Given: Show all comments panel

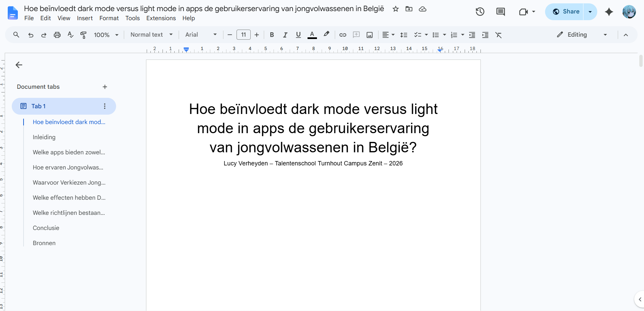Looking at the screenshot, I should 501,12.
